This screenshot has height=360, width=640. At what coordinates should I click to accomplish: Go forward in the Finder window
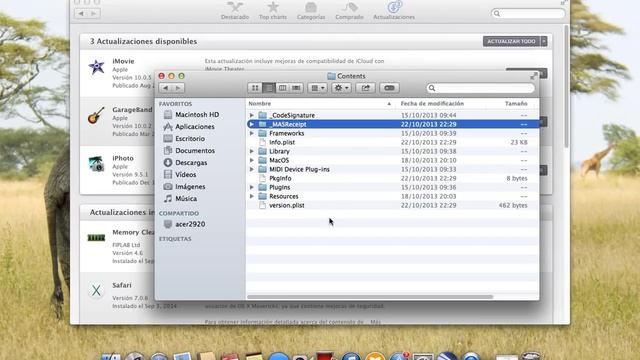click(x=178, y=88)
